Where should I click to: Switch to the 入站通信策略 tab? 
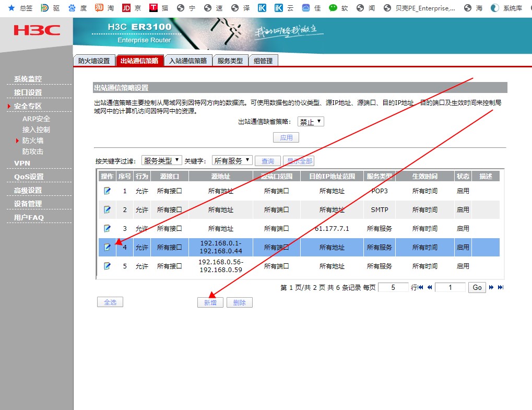[188, 61]
